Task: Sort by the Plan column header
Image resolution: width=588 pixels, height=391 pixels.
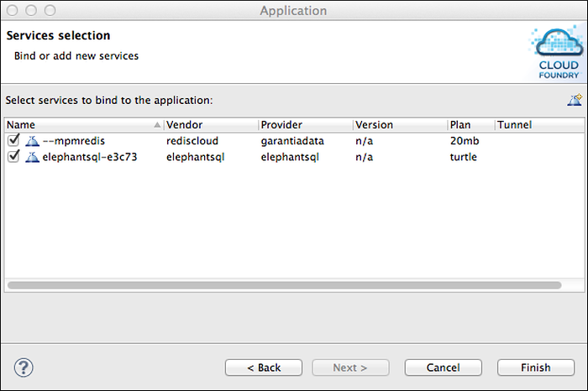Action: coord(471,125)
